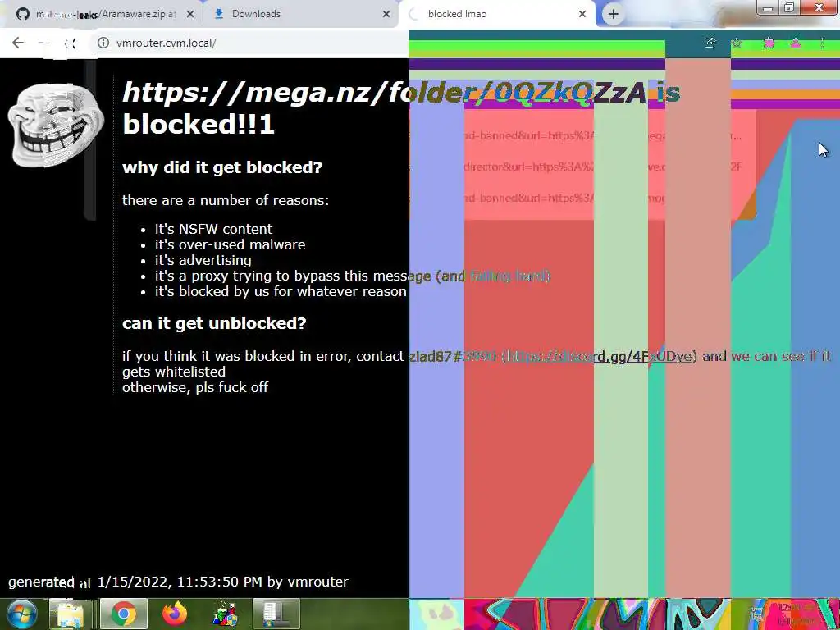The image size is (840, 630).
Task: Click the 'it's NSFW content' bullet
Action: click(x=213, y=229)
